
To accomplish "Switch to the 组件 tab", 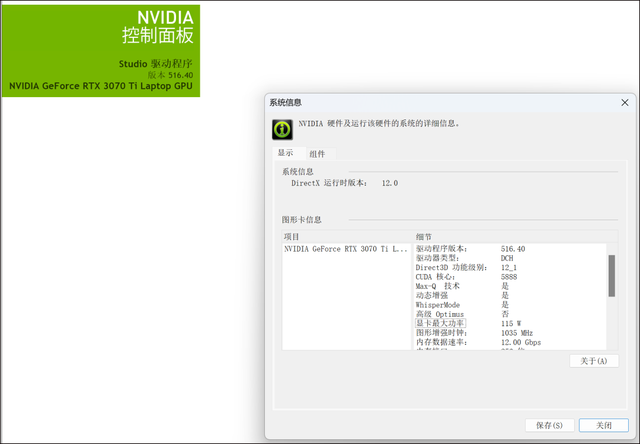I will pyautogui.click(x=317, y=154).
